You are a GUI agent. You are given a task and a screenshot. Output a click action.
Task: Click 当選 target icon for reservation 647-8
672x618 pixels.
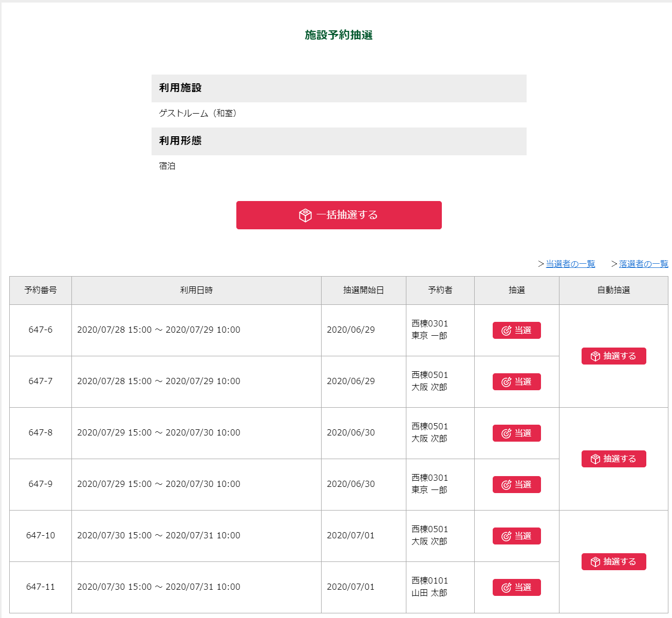click(x=506, y=433)
